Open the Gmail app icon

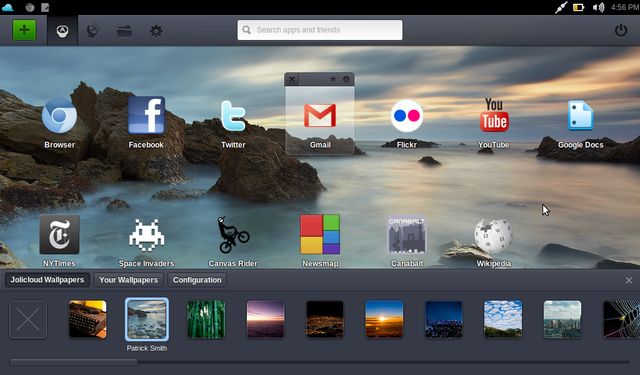(320, 115)
